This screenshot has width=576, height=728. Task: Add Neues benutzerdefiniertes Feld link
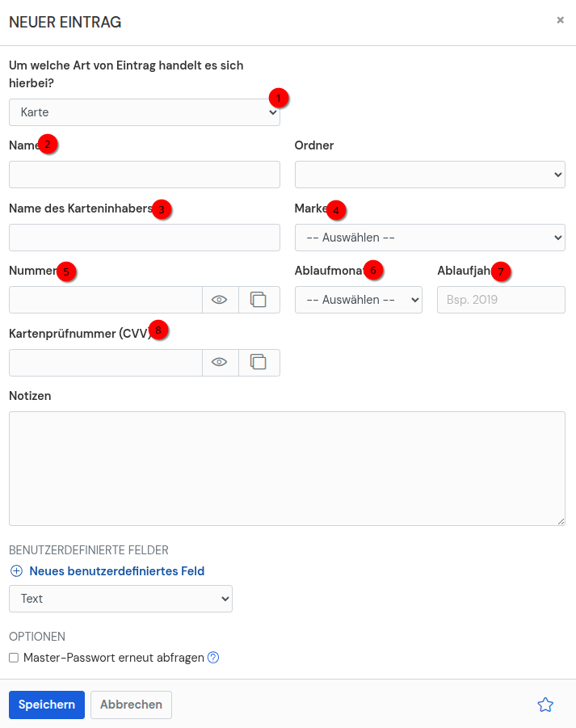point(117,571)
